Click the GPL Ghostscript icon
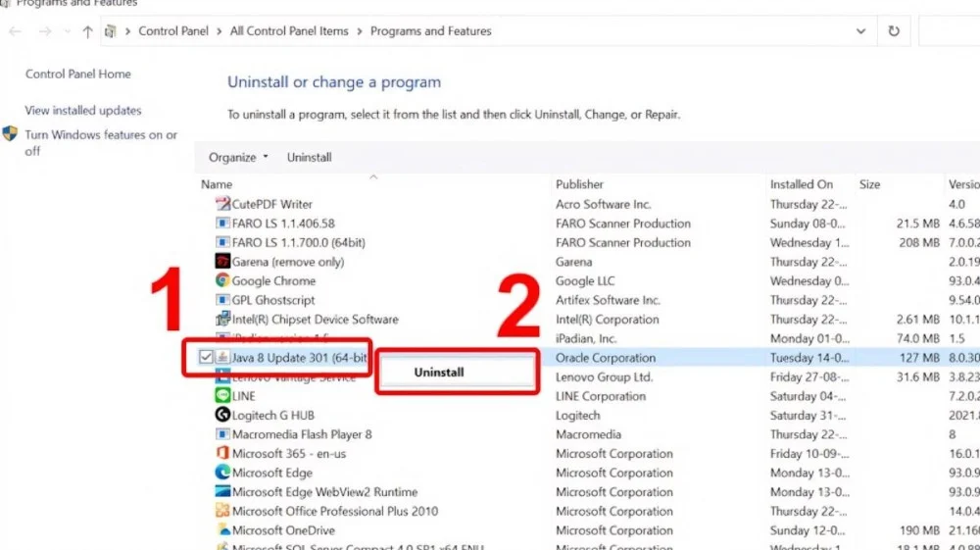Screen dimensions: 980x550 tap(222, 300)
